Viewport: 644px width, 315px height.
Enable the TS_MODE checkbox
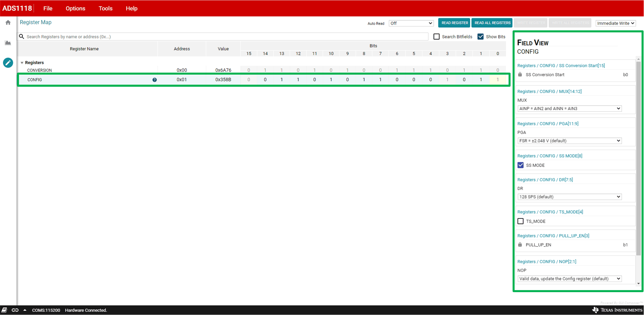click(x=520, y=221)
